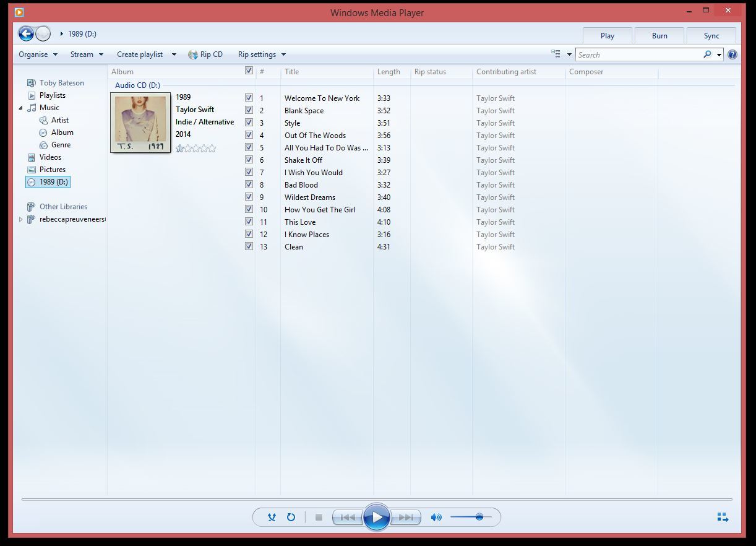The width and height of the screenshot is (756, 546).
Task: Uncheck the Style track checkbox
Action: pyautogui.click(x=249, y=123)
